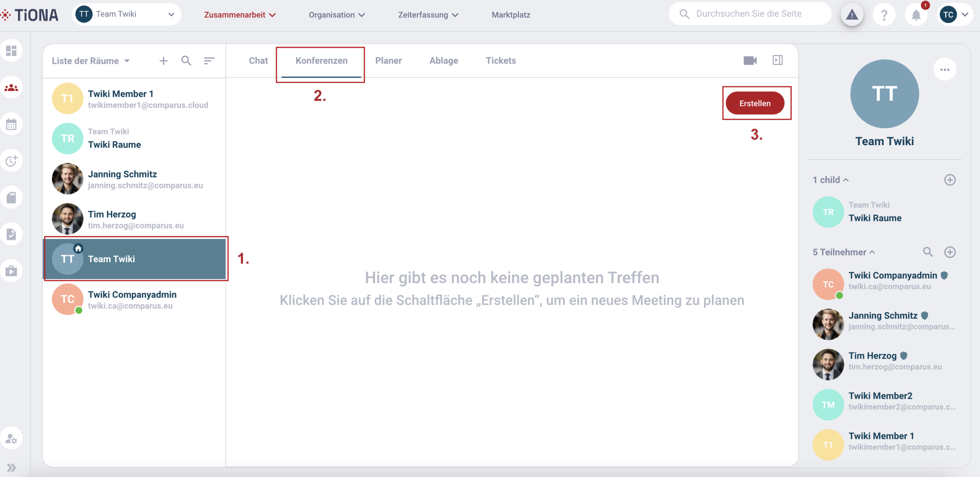Open the Marktplatz page
Viewport: 980px width, 477px height.
click(x=511, y=15)
